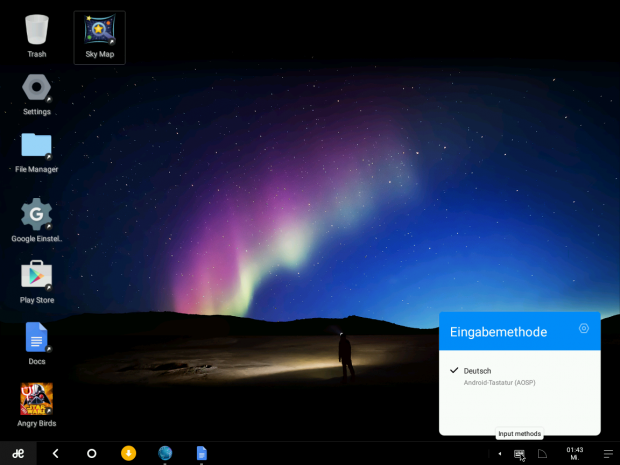Open File Manager on the desktop

[37, 148]
